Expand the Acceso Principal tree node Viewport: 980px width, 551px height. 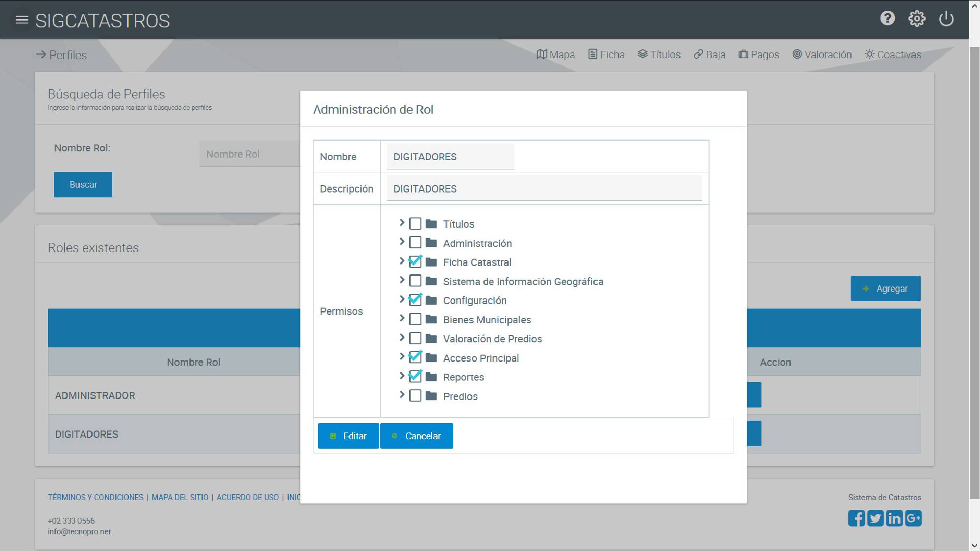pyautogui.click(x=402, y=357)
